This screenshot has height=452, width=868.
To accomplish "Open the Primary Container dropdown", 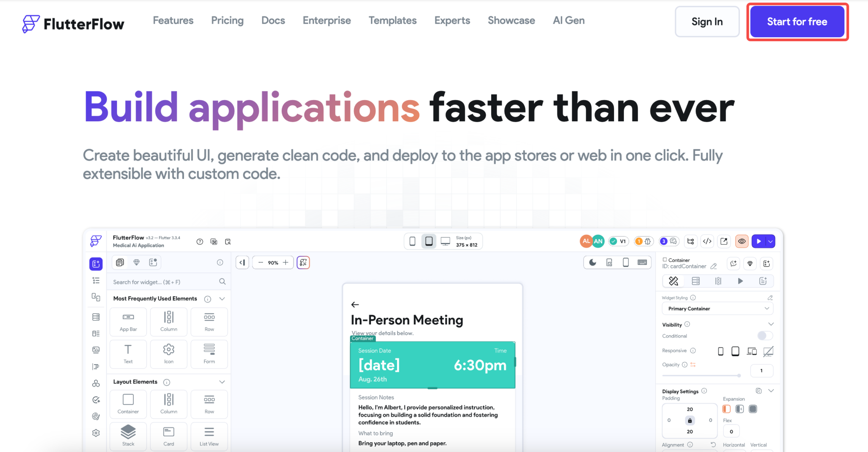I will point(717,309).
